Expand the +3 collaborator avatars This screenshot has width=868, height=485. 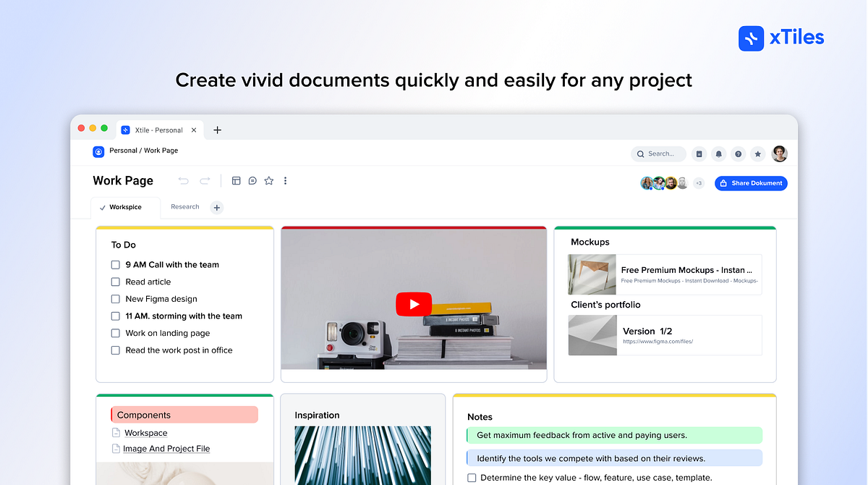[699, 183]
